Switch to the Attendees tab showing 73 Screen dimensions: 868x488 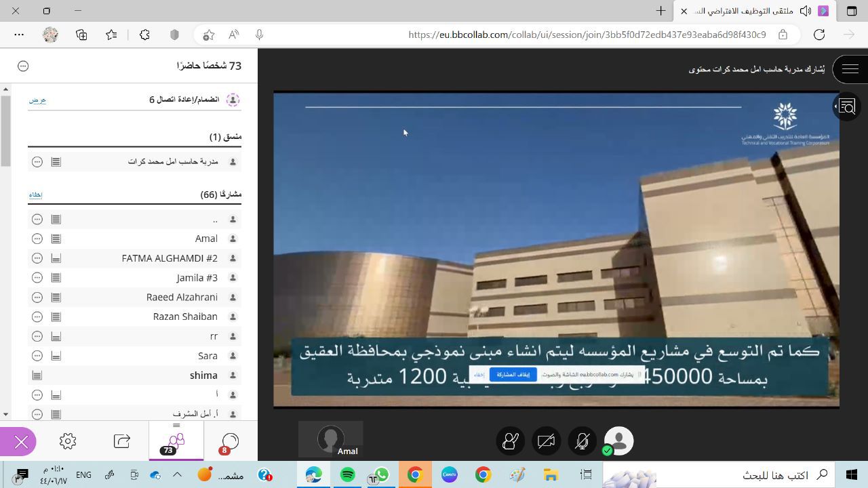click(176, 442)
